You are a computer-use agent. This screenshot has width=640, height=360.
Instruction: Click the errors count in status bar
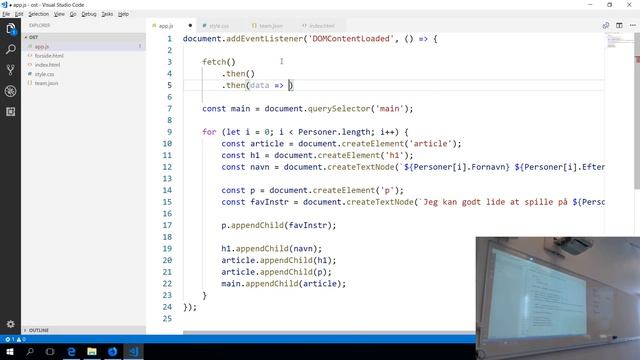(10, 339)
